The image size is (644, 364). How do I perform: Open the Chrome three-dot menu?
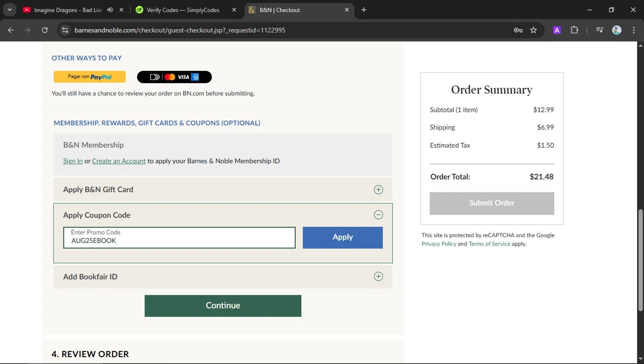pyautogui.click(x=633, y=30)
